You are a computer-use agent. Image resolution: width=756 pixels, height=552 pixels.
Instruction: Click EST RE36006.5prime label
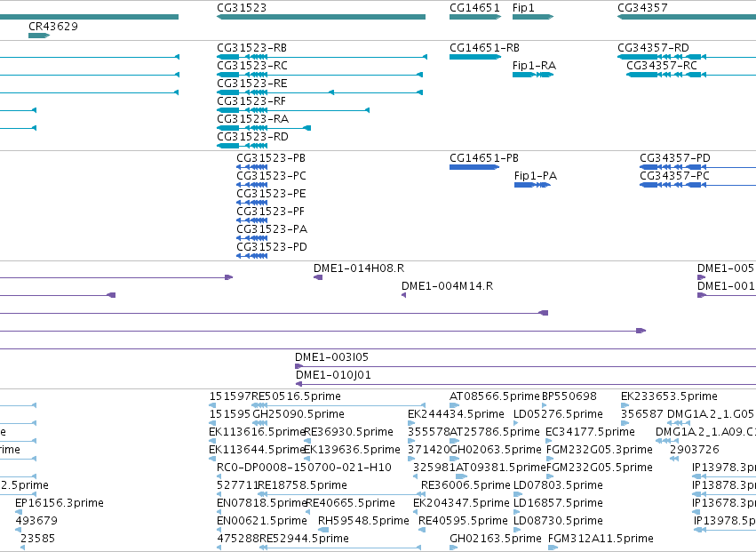pos(466,485)
